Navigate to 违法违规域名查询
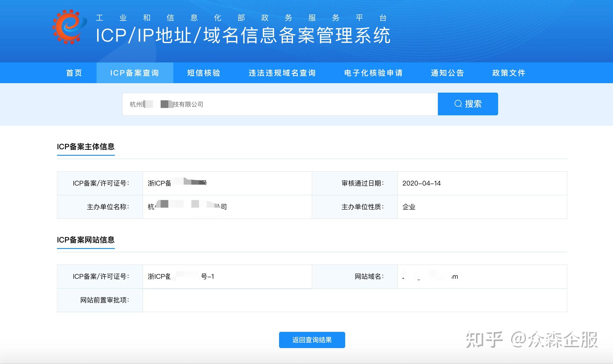The height and width of the screenshot is (364, 613). click(x=282, y=73)
